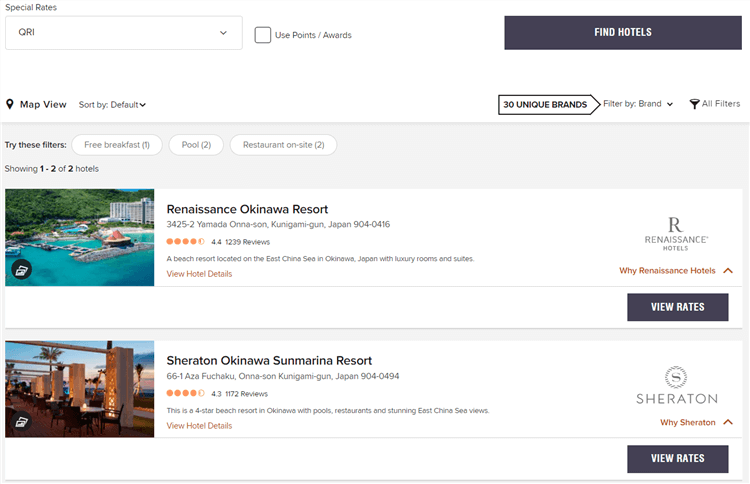Toggle the Free breakfast filter chip
The height and width of the screenshot is (484, 750).
tap(116, 145)
